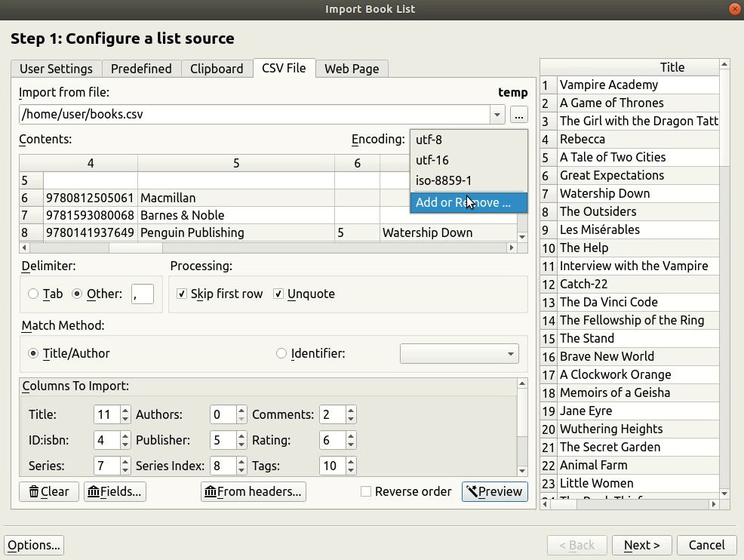744x560 pixels.
Task: Open Fields with the library icon
Action: (x=114, y=491)
